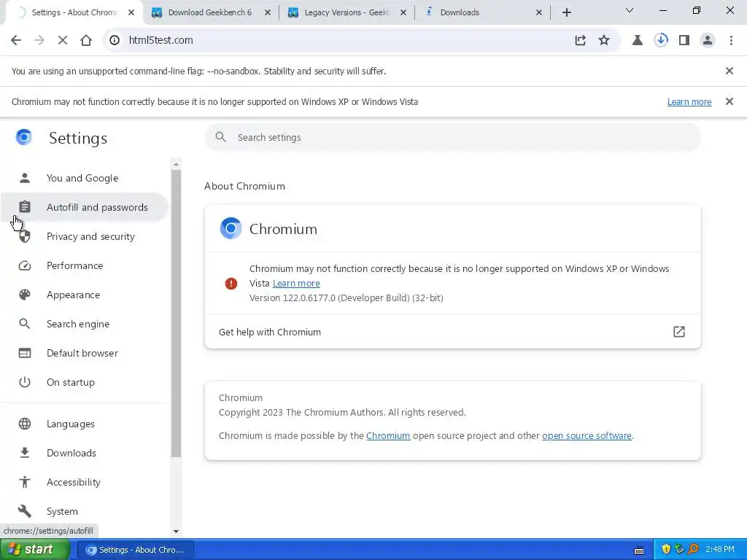Share this page via the share icon
Screen dimensions: 747x560
tap(580, 40)
